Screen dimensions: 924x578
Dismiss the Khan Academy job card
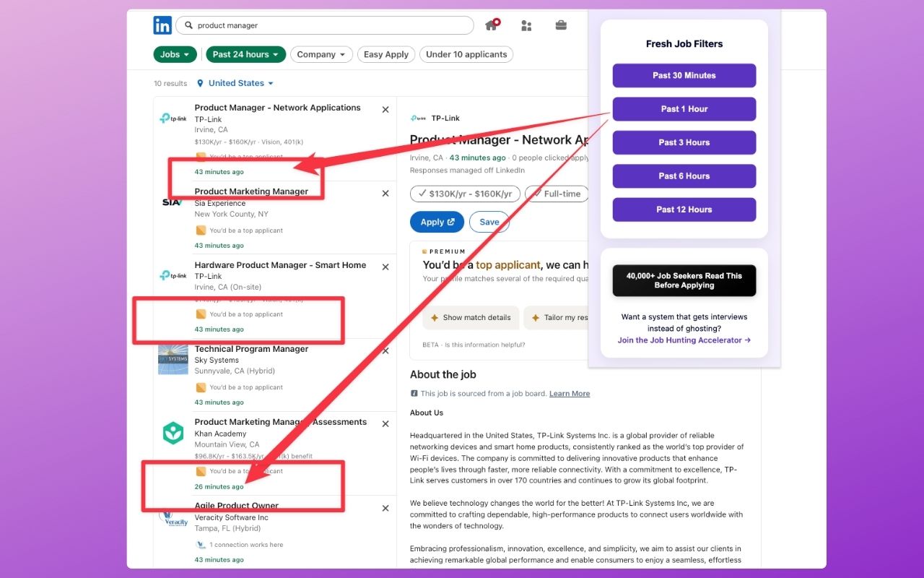pos(385,424)
